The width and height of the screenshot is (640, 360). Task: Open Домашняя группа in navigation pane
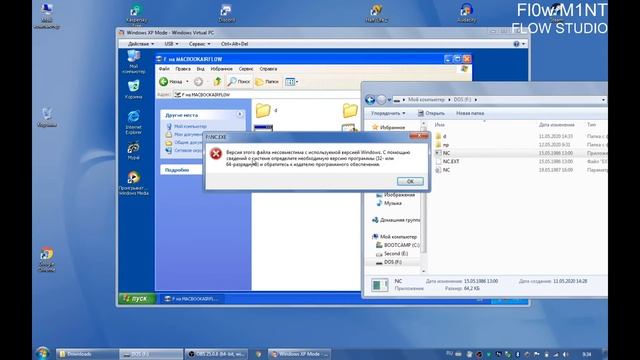[396, 220]
